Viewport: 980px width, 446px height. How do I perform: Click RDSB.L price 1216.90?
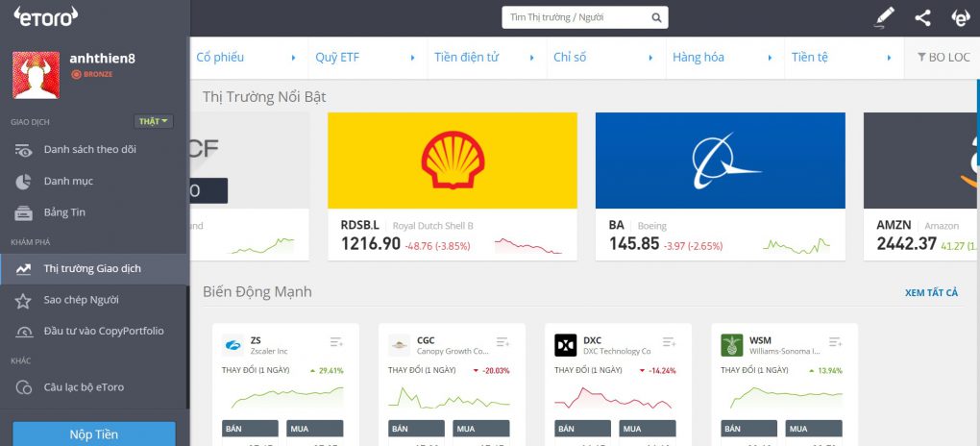pos(371,244)
